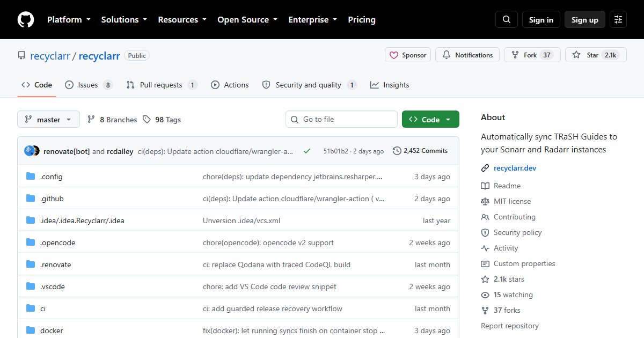
Task: Click the scale icon beside MIT license
Action: (x=485, y=201)
